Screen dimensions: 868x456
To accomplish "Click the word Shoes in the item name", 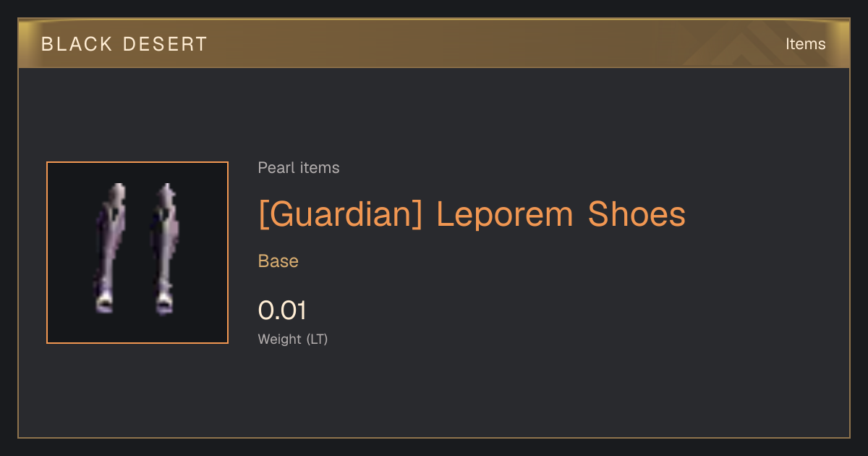I will pyautogui.click(x=637, y=215).
